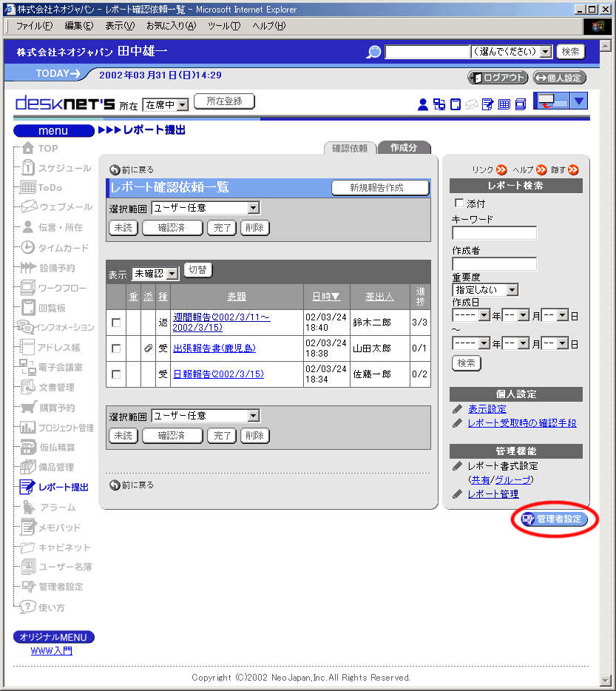
Task: Click the ログアウト button
Action: [498, 78]
